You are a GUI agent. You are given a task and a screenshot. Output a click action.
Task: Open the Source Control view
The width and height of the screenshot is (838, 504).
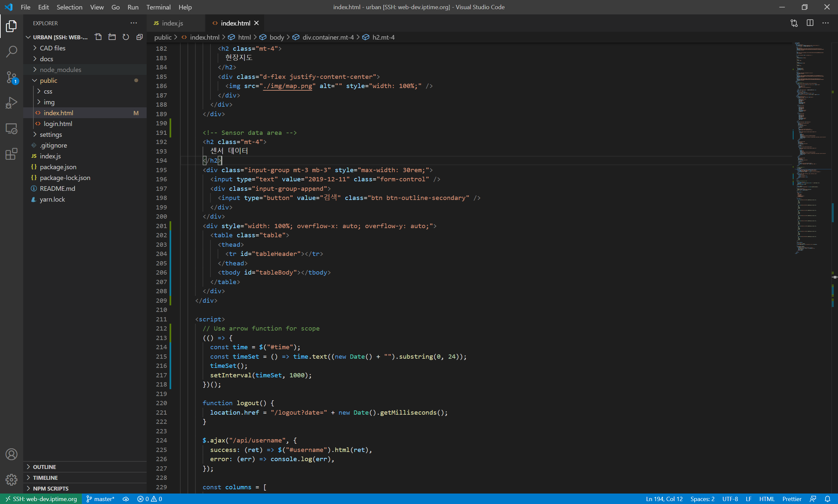tap(11, 78)
